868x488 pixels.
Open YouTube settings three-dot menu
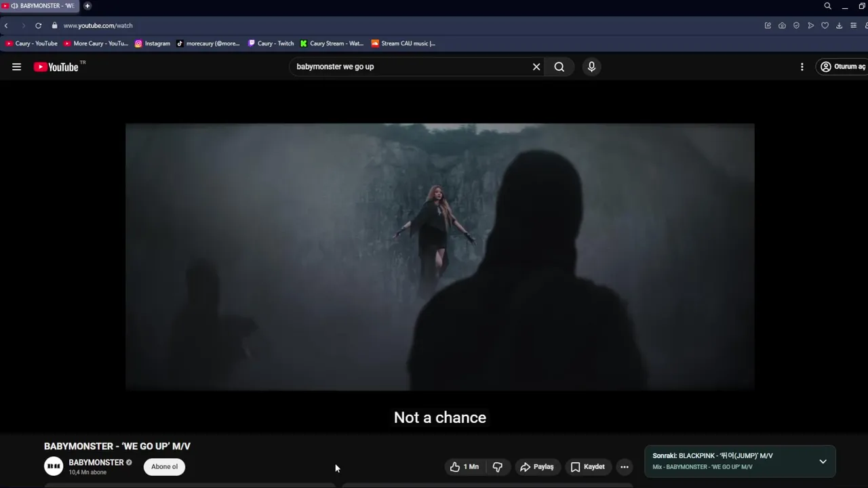(802, 66)
